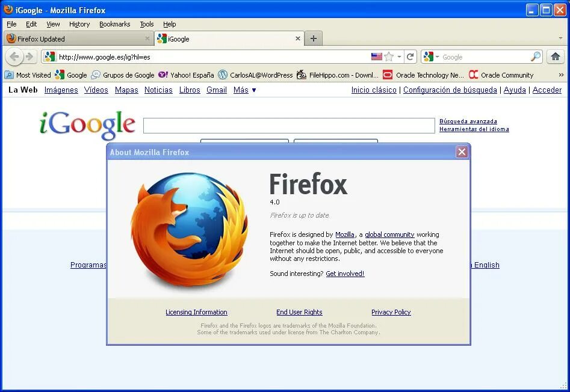Image resolution: width=570 pixels, height=392 pixels.
Task: Click the Back navigation arrow
Action: (x=14, y=57)
